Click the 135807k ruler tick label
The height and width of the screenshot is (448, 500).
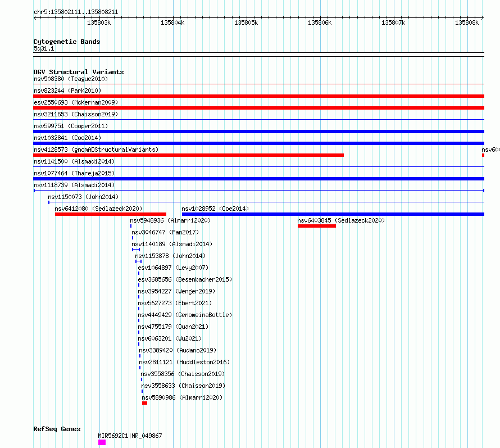[393, 22]
